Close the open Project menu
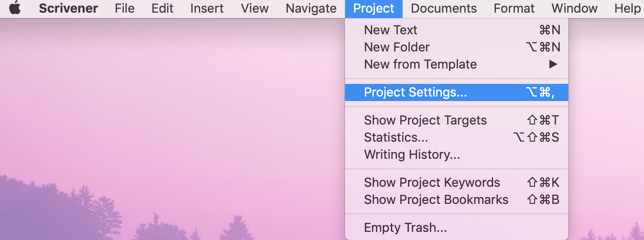 click(x=374, y=8)
